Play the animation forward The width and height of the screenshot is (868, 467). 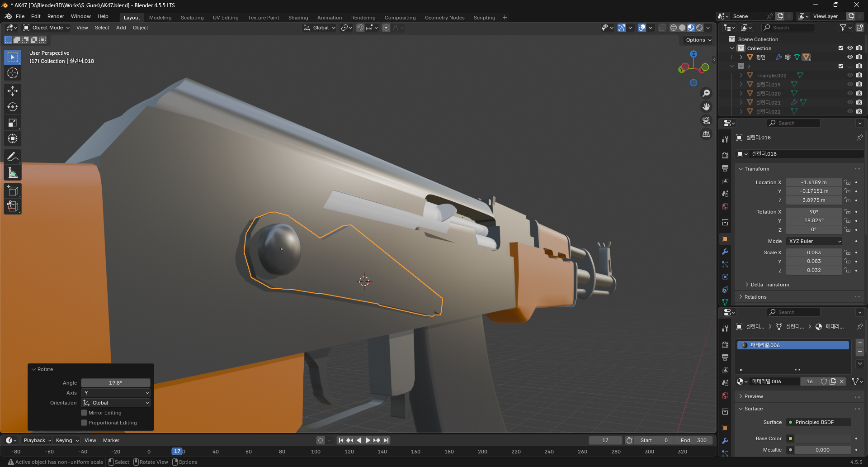[x=368, y=440]
